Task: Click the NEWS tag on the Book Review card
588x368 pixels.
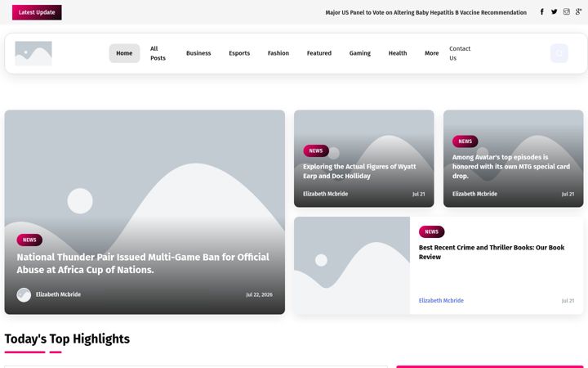Action: click(x=432, y=231)
